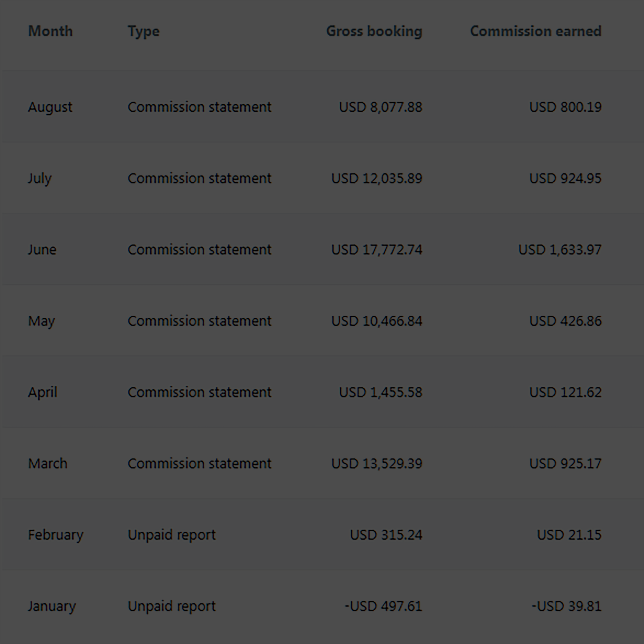The height and width of the screenshot is (644, 644).
Task: Open July Commission statement
Action: point(199,178)
